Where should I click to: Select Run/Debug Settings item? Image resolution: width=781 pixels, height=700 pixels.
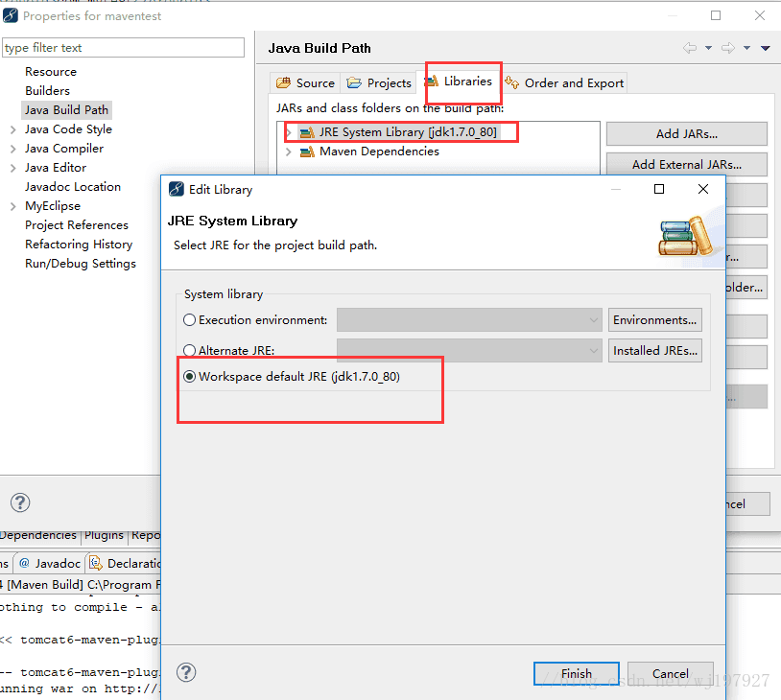coord(81,264)
